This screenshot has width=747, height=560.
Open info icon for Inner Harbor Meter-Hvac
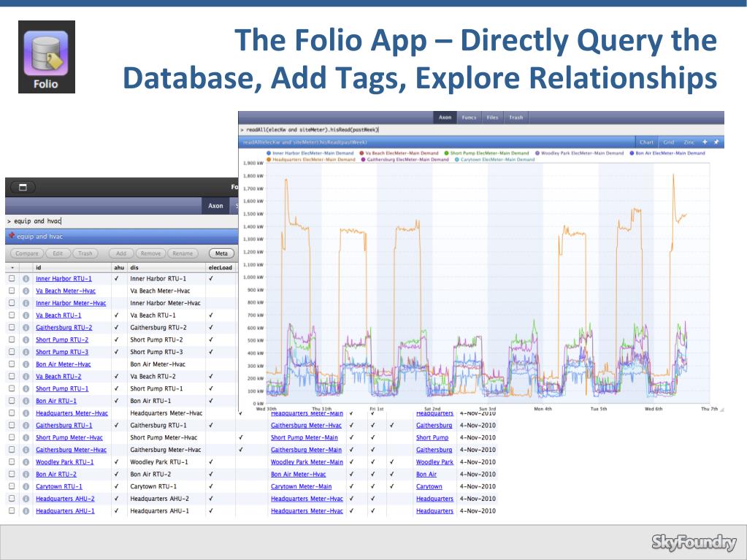tap(26, 303)
